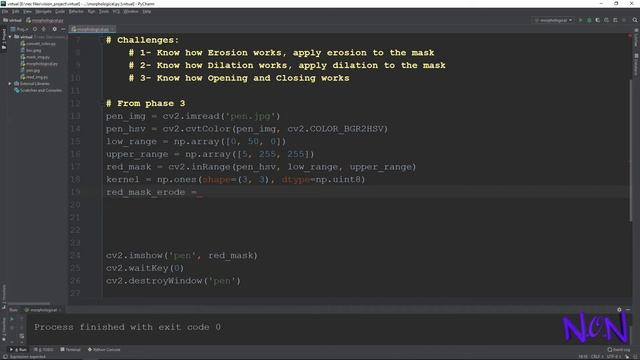The width and height of the screenshot is (640, 360).
Task: Open the File menu
Action: [x=5, y=11]
